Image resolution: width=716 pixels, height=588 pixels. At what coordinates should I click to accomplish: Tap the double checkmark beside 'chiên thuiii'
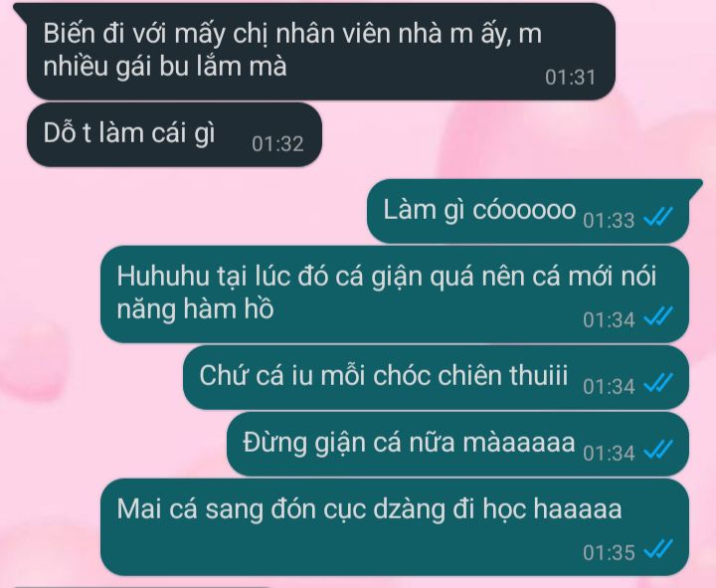(658, 383)
